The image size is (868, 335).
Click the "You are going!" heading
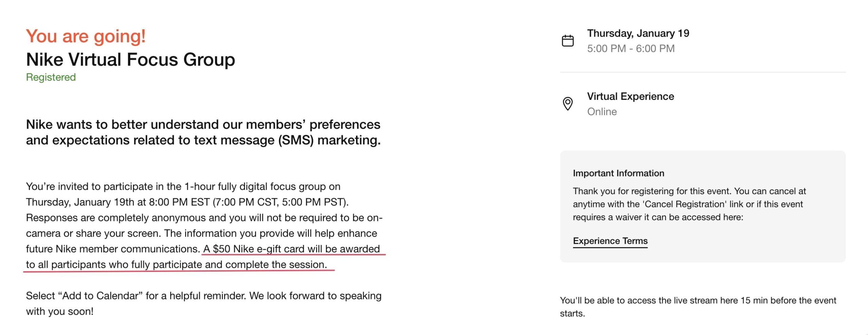[86, 36]
